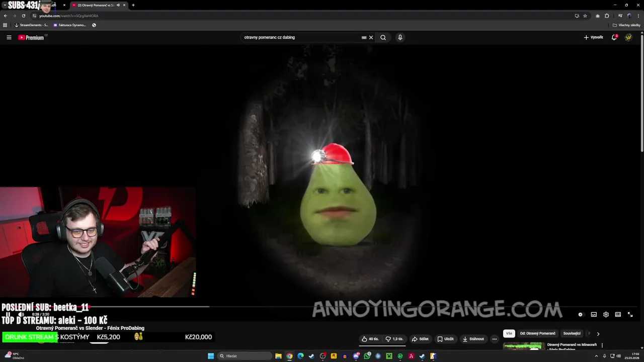
Task: Select the Vše filter chip
Action: click(x=509, y=333)
